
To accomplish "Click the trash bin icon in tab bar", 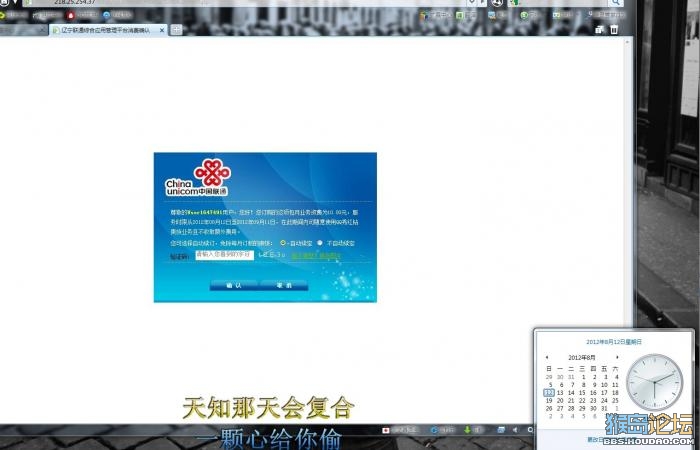I will (x=614, y=29).
